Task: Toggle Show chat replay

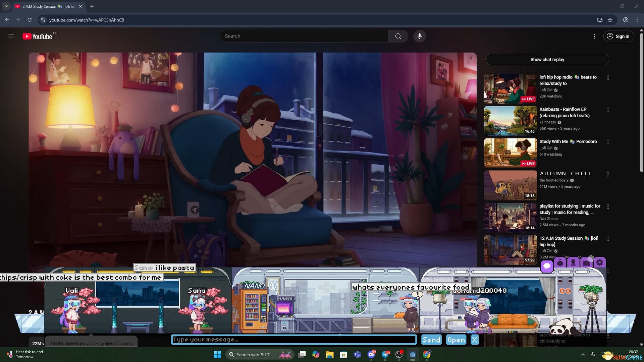Action: click(547, 59)
